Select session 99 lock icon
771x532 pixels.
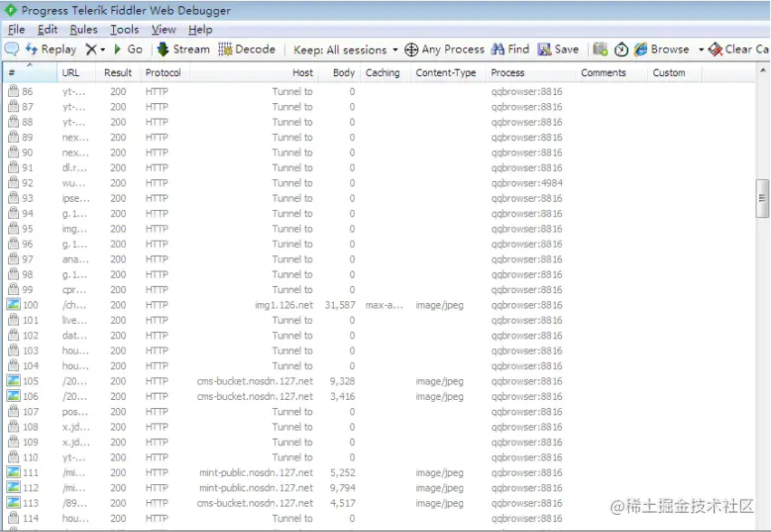pos(14,289)
